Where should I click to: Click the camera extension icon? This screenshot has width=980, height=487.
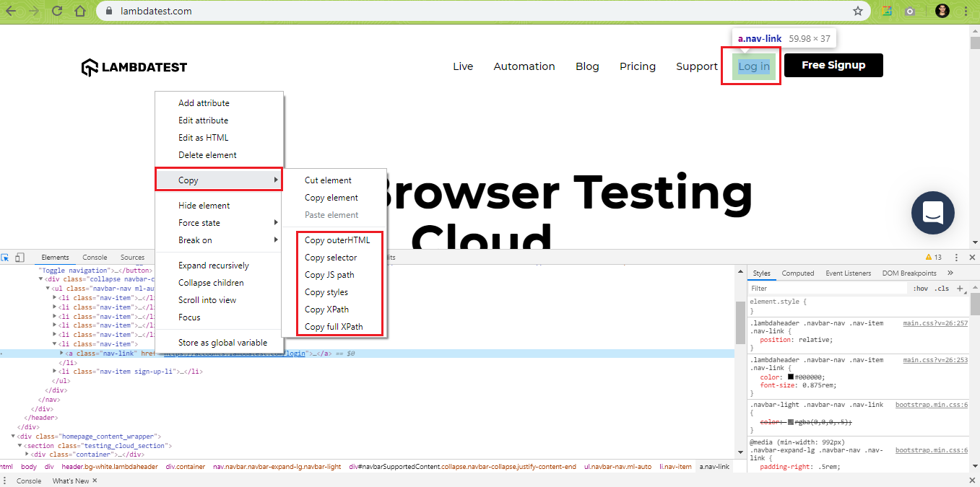coord(910,11)
